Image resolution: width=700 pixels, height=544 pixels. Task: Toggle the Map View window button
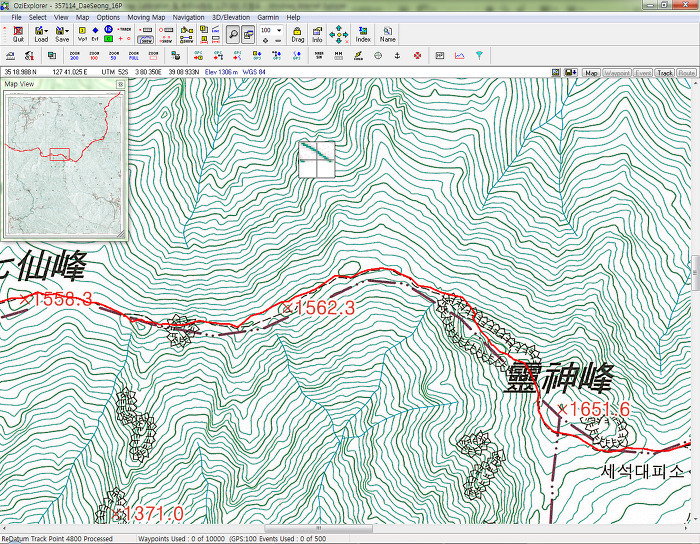pos(248,34)
